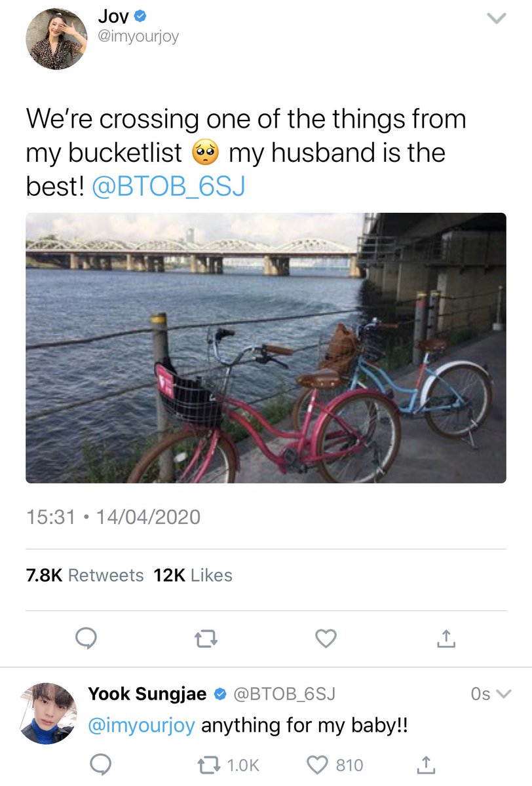532x786 pixels.
Task: Open Joy's profile picture
Action: pyautogui.click(x=56, y=39)
